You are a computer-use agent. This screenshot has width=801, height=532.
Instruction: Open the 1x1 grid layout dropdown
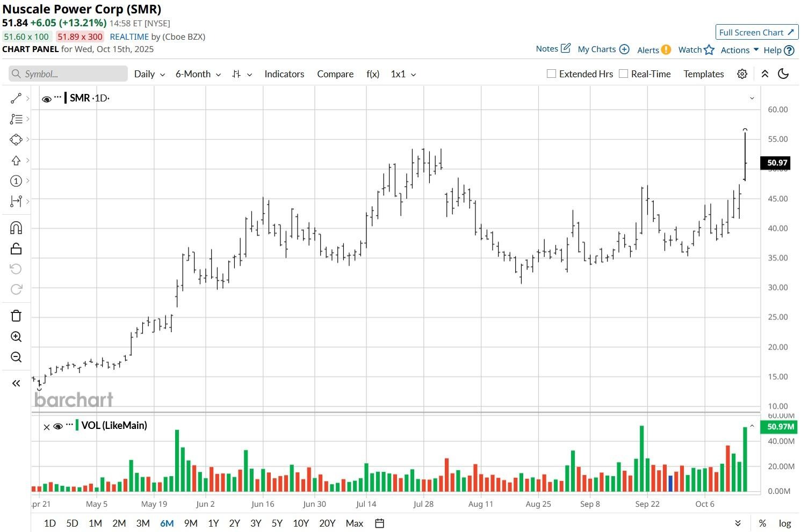coord(403,74)
